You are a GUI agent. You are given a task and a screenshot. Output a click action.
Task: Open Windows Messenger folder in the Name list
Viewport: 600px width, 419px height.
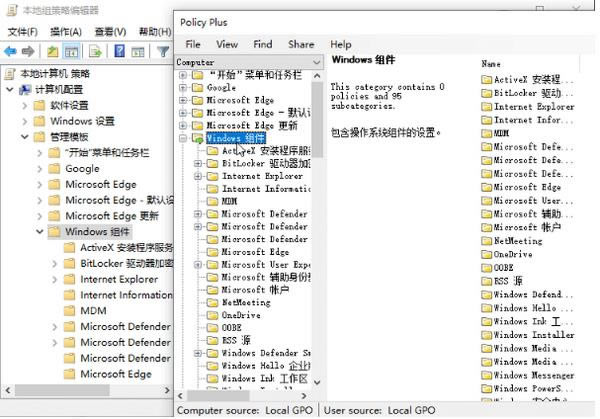pos(528,375)
